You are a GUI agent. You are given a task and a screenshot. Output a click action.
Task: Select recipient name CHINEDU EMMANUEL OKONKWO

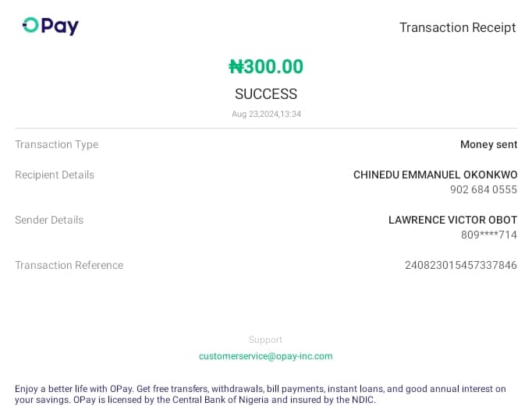point(434,175)
